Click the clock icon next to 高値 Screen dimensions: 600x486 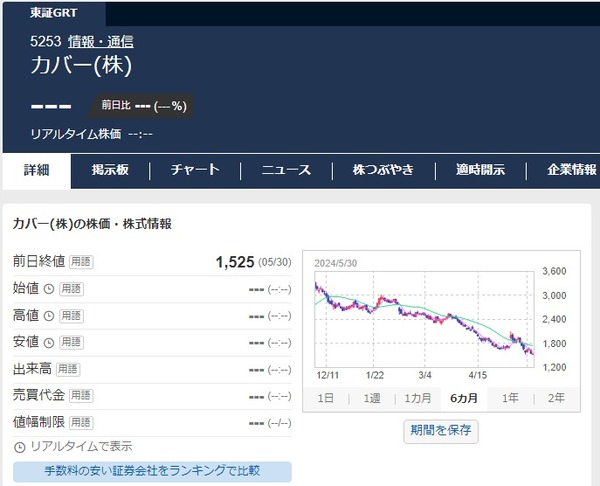[49, 316]
